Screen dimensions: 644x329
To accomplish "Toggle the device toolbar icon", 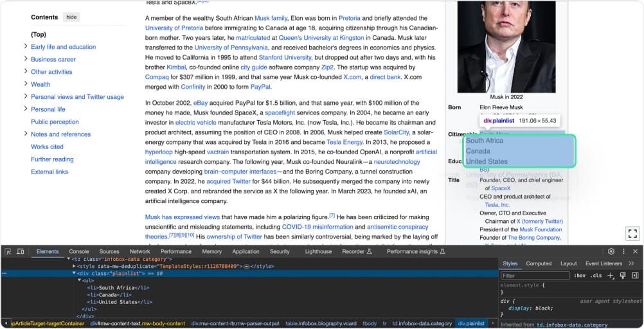I will [x=21, y=251].
